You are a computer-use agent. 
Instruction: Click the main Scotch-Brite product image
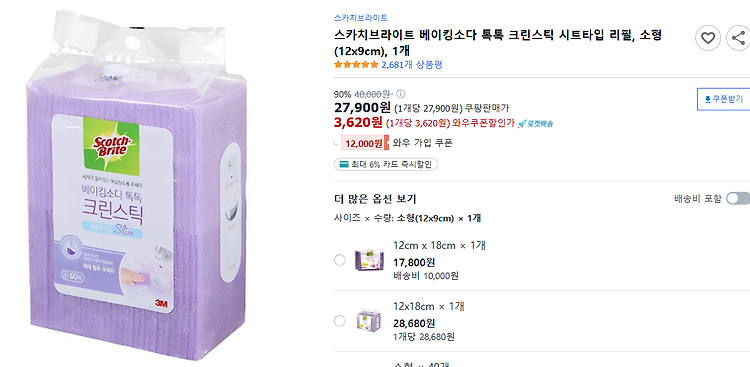(138, 186)
